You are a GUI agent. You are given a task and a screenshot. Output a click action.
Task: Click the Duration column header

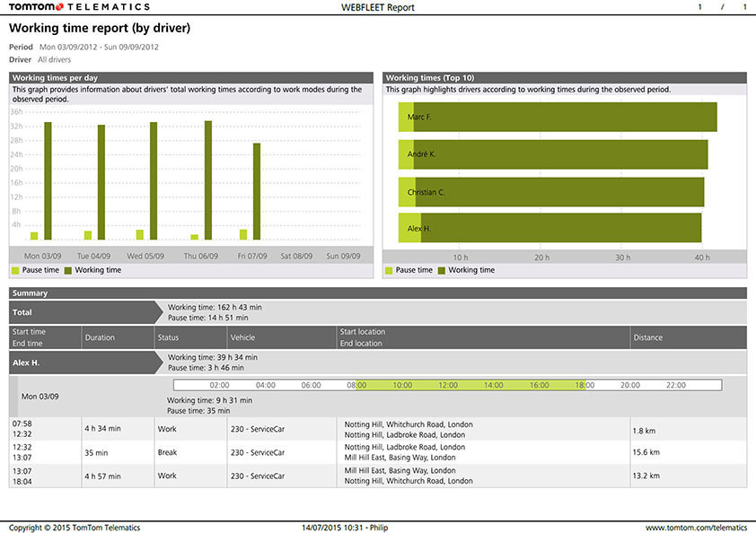[100, 337]
